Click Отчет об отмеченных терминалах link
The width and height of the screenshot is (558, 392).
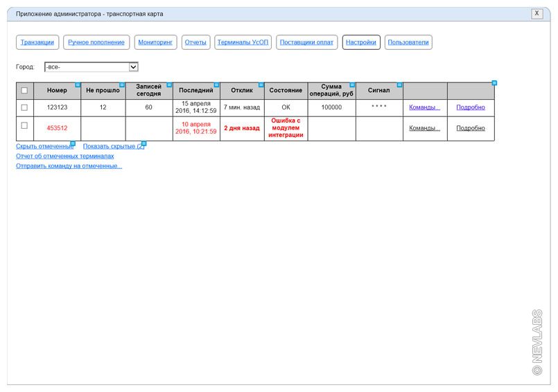pos(64,157)
